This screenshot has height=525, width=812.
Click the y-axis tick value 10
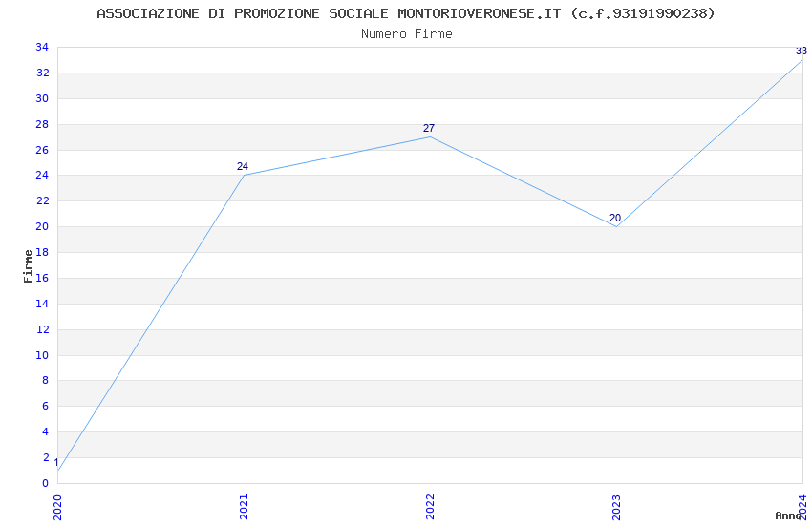coord(42,355)
